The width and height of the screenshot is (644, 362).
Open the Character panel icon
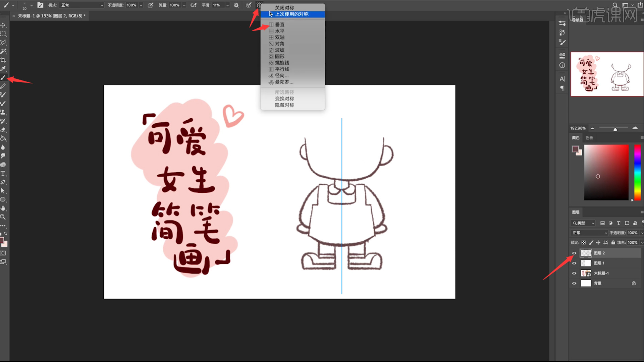coord(562,79)
